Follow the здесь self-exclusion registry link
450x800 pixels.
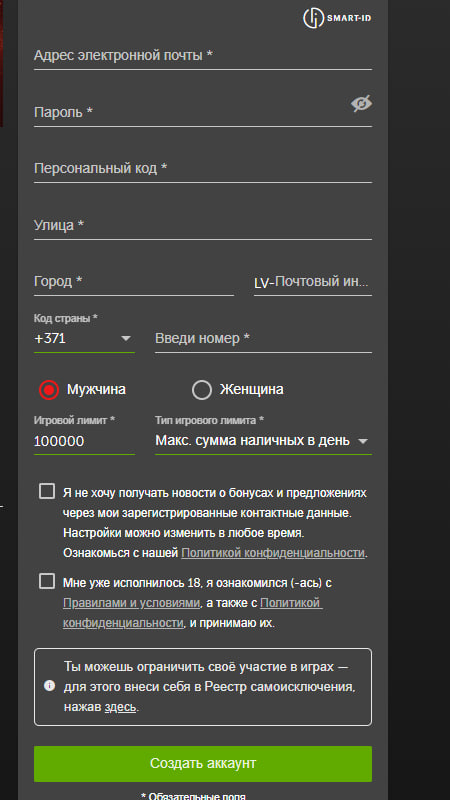point(120,707)
